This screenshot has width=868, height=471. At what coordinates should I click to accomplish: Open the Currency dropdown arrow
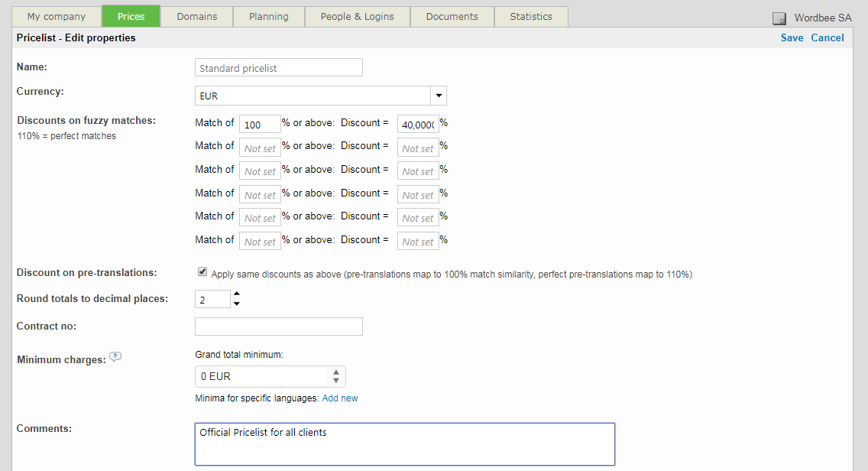click(439, 96)
